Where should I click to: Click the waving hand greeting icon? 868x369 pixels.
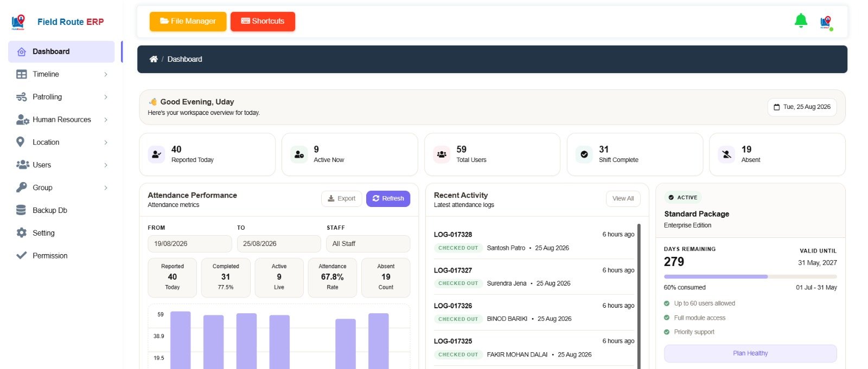point(153,101)
